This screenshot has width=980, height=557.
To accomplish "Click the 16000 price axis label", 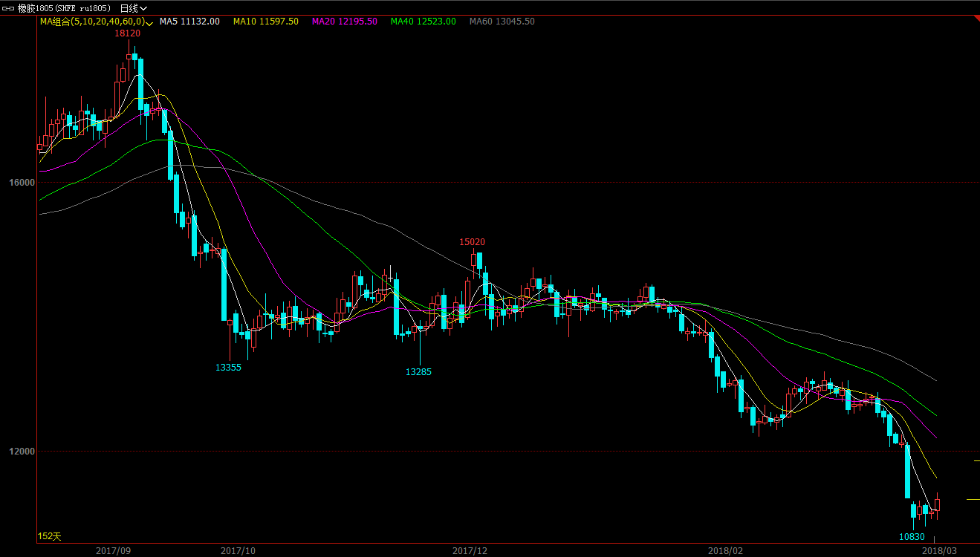I will click(x=22, y=183).
